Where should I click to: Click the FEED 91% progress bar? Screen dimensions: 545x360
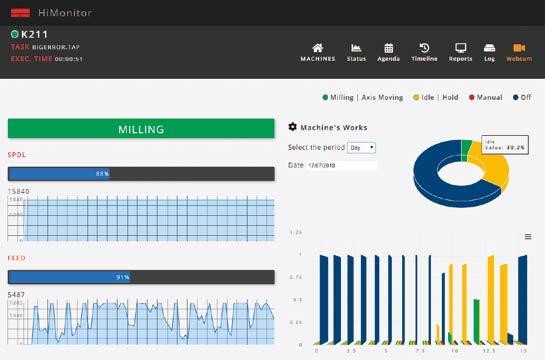click(141, 277)
